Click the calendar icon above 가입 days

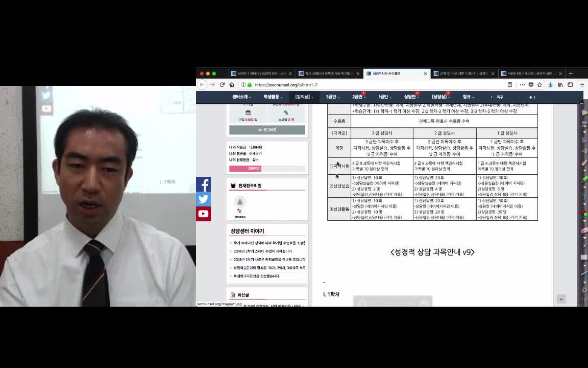(x=248, y=112)
